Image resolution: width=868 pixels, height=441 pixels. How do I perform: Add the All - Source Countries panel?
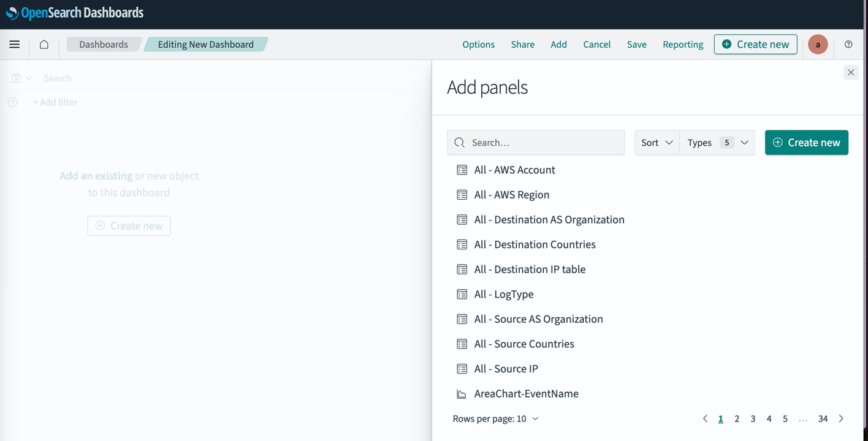click(x=524, y=344)
